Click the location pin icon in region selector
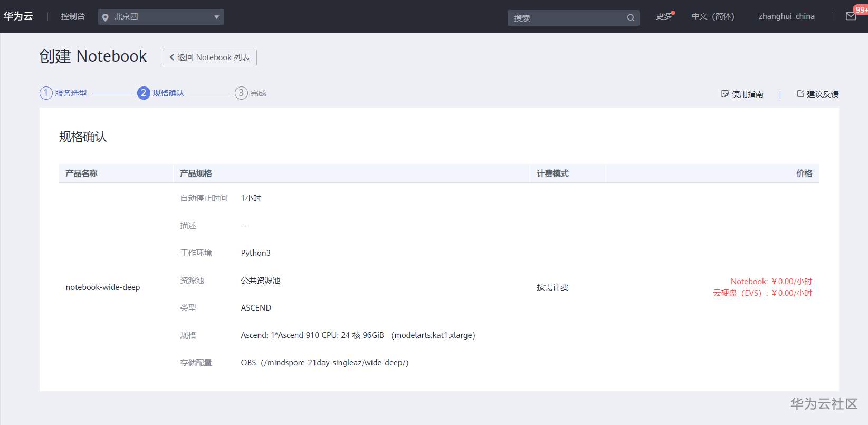The image size is (868, 425). (x=105, y=17)
